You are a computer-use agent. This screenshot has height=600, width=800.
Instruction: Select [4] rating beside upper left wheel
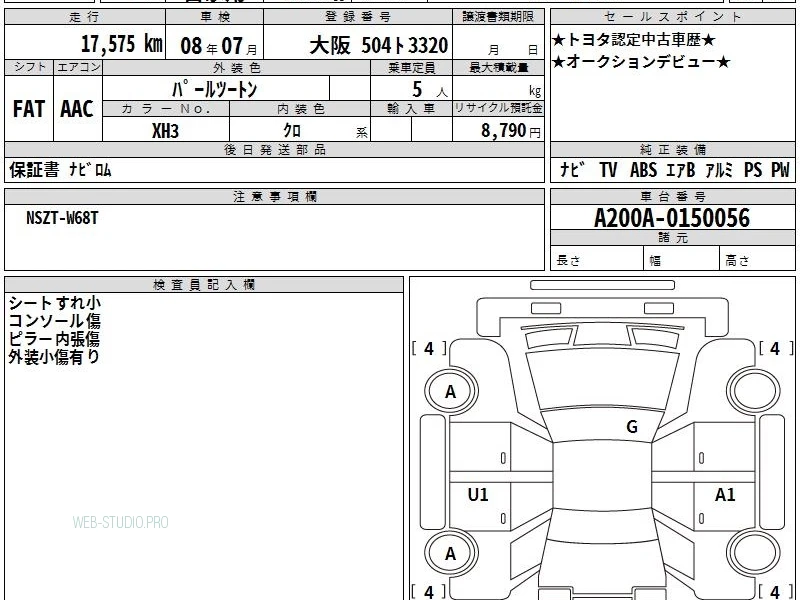coord(429,348)
